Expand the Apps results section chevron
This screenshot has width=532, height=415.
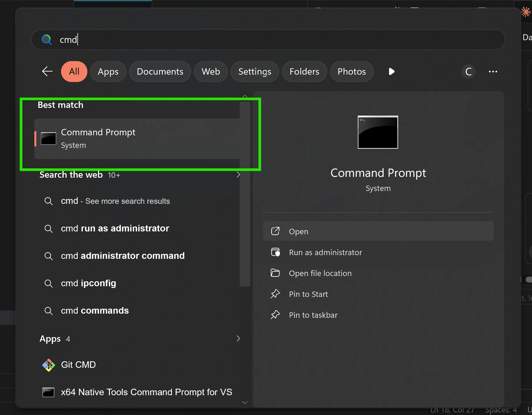[238, 338]
